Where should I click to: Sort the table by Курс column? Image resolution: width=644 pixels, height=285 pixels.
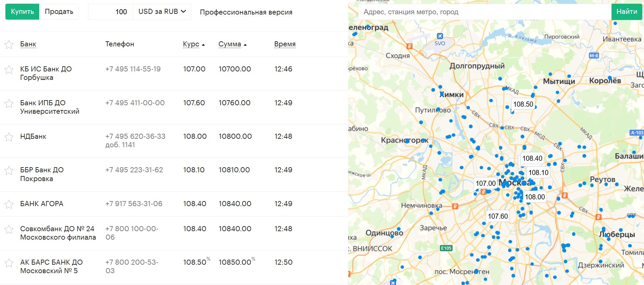coord(191,44)
